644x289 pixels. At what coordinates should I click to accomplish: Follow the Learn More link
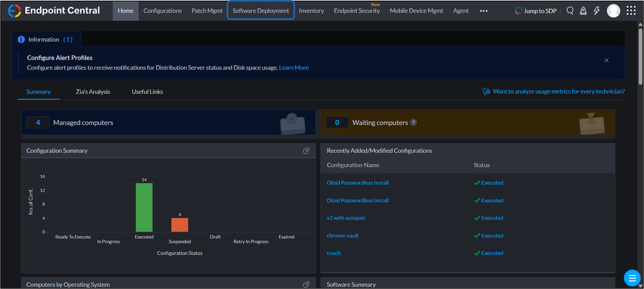[x=294, y=68]
